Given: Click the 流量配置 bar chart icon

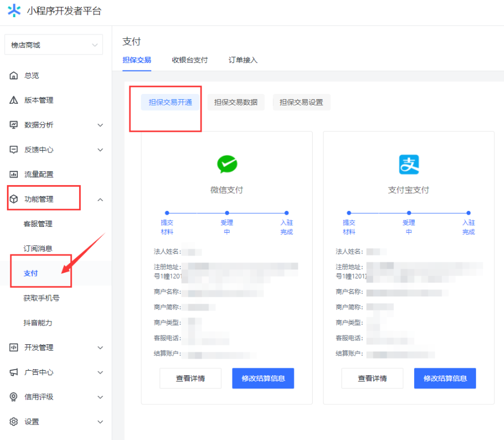Looking at the screenshot, I should tap(14, 174).
